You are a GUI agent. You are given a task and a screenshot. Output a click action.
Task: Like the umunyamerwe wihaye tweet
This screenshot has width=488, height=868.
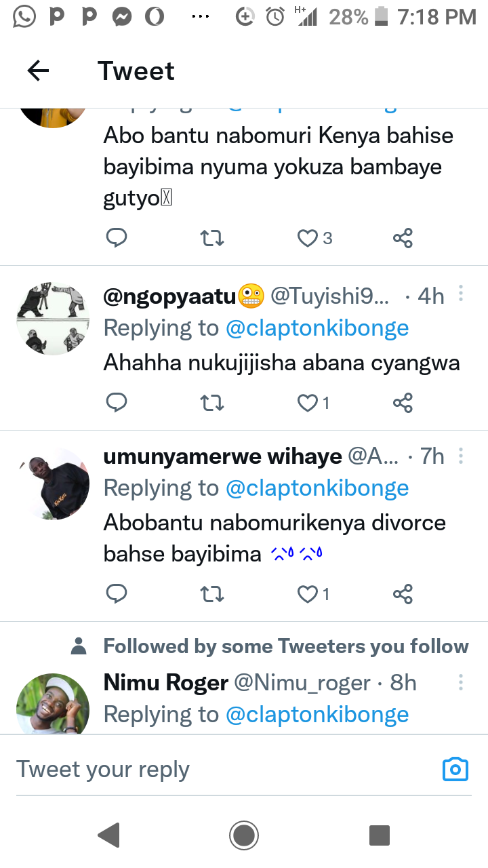[308, 594]
